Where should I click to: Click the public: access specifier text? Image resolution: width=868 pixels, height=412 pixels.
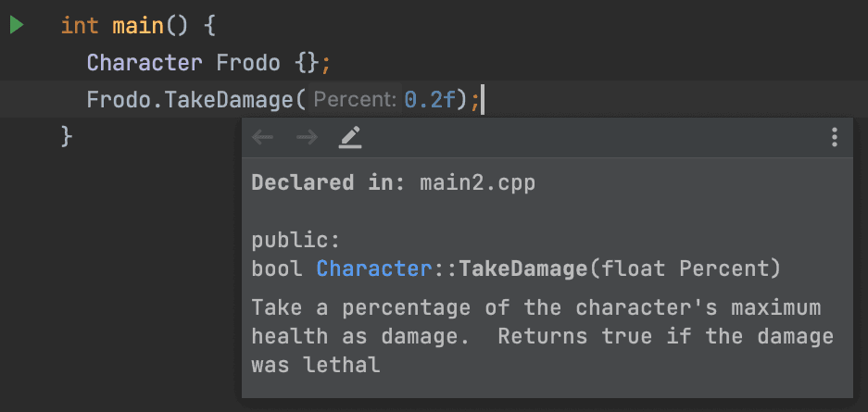pos(296,241)
